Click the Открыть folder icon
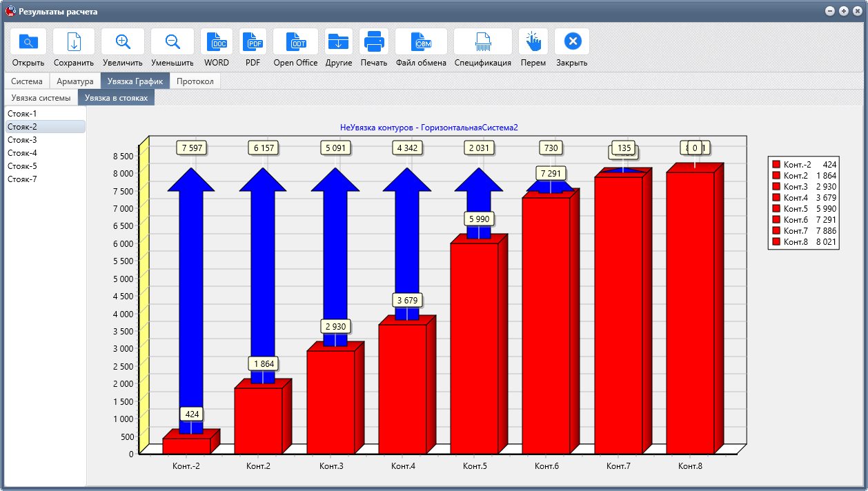This screenshot has height=491, width=868. [x=28, y=41]
